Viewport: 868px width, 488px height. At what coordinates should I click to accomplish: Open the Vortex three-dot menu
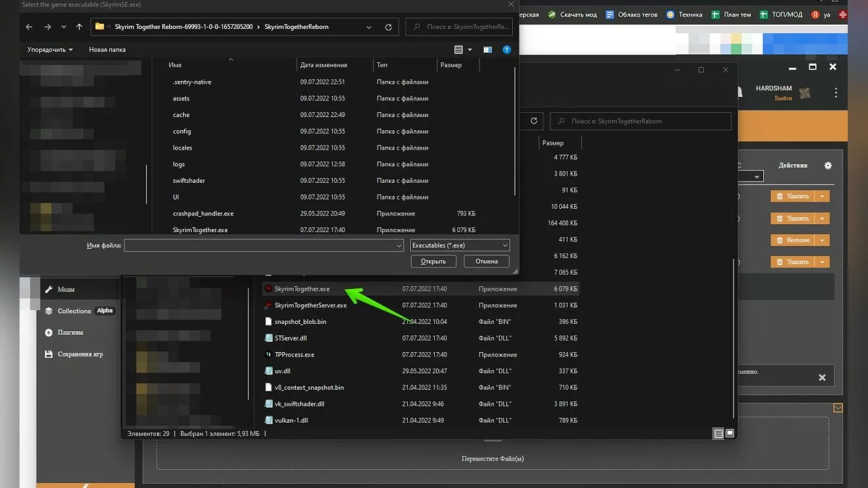click(836, 93)
